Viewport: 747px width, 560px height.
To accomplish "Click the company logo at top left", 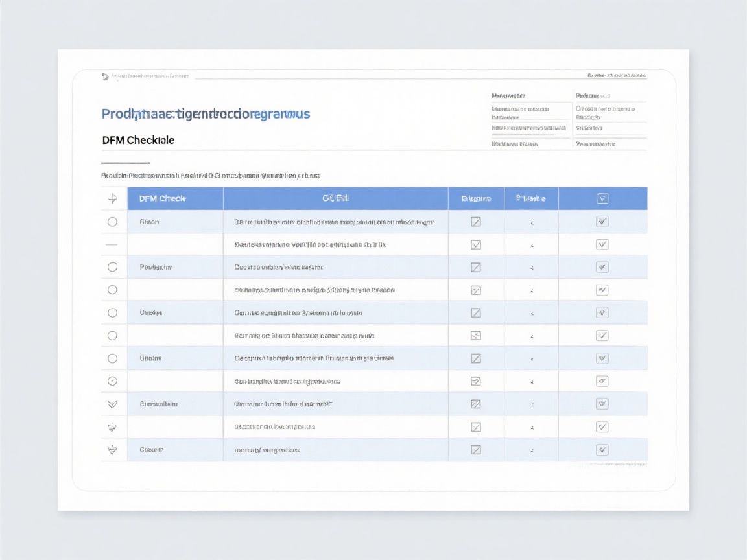I will [106, 76].
